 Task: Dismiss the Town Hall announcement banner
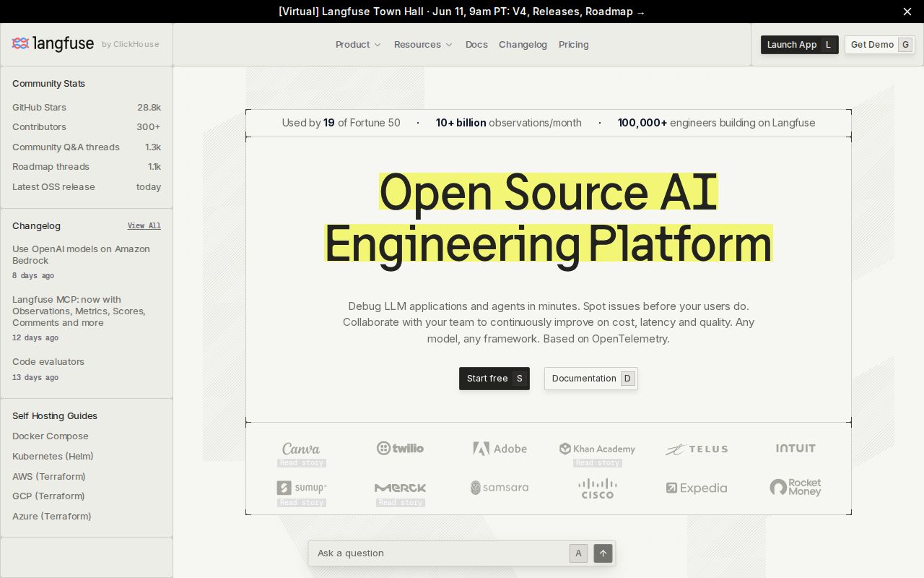[x=907, y=12]
